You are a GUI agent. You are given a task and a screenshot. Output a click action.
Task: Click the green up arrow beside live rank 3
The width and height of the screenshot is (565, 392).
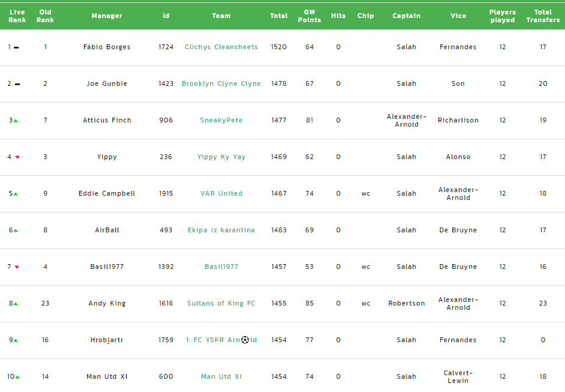(16, 121)
